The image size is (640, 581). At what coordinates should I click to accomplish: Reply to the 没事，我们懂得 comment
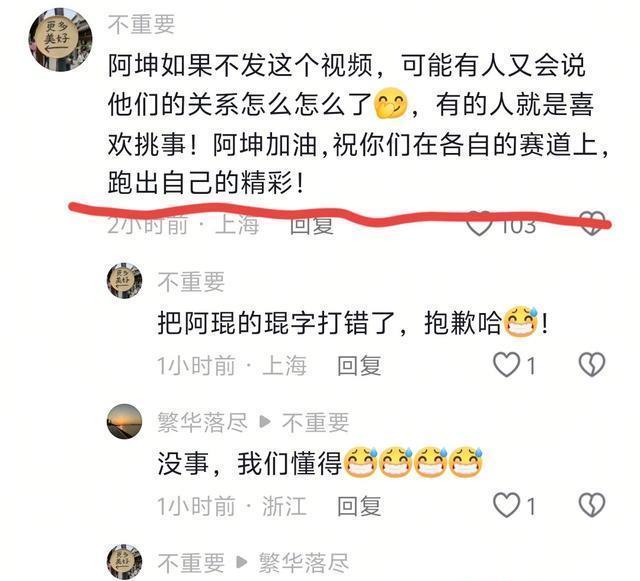point(359,506)
